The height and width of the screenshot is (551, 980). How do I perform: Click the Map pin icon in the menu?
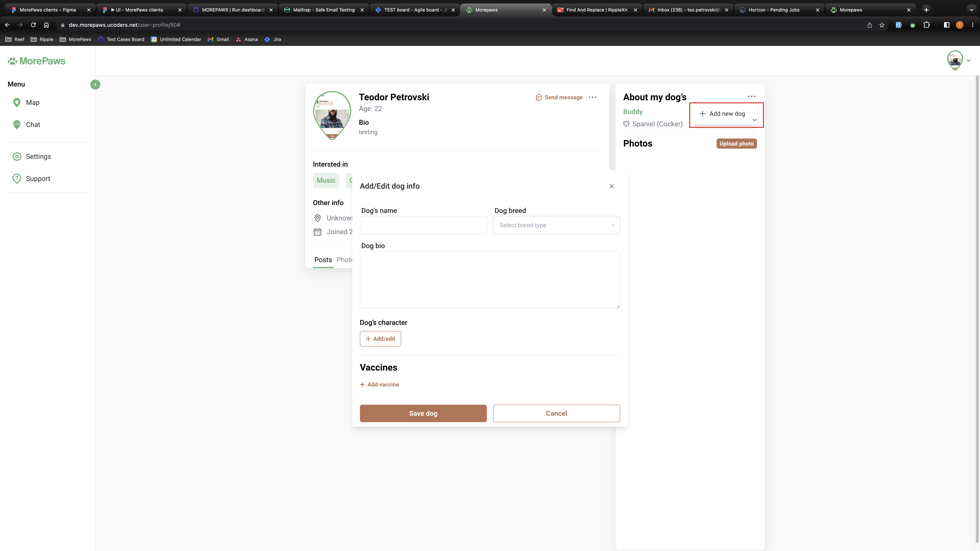point(17,103)
